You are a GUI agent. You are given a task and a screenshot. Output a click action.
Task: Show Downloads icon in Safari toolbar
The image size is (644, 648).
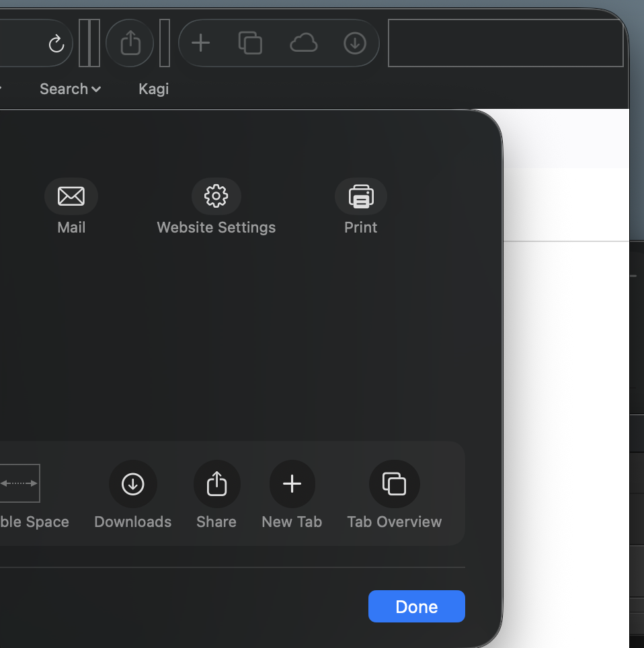[x=355, y=43]
